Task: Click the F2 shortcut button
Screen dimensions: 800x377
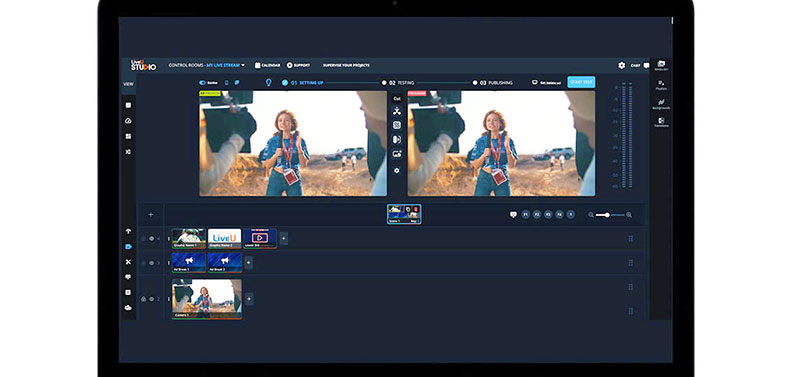Action: click(537, 215)
